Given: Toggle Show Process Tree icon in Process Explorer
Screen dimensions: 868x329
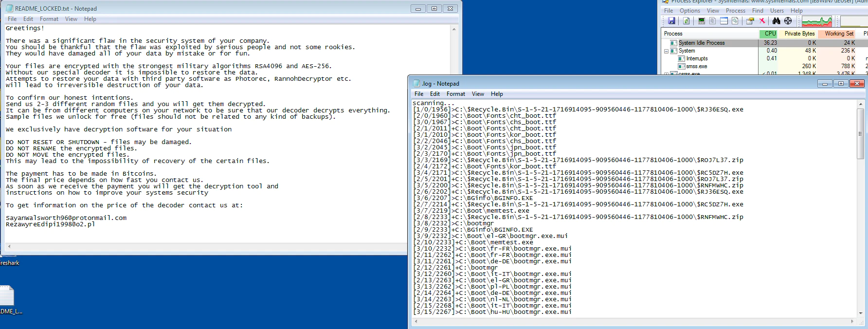Looking at the screenshot, I should (x=712, y=21).
